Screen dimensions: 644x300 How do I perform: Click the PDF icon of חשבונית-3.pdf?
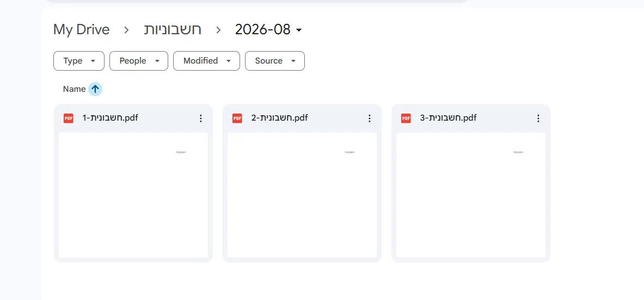(406, 118)
